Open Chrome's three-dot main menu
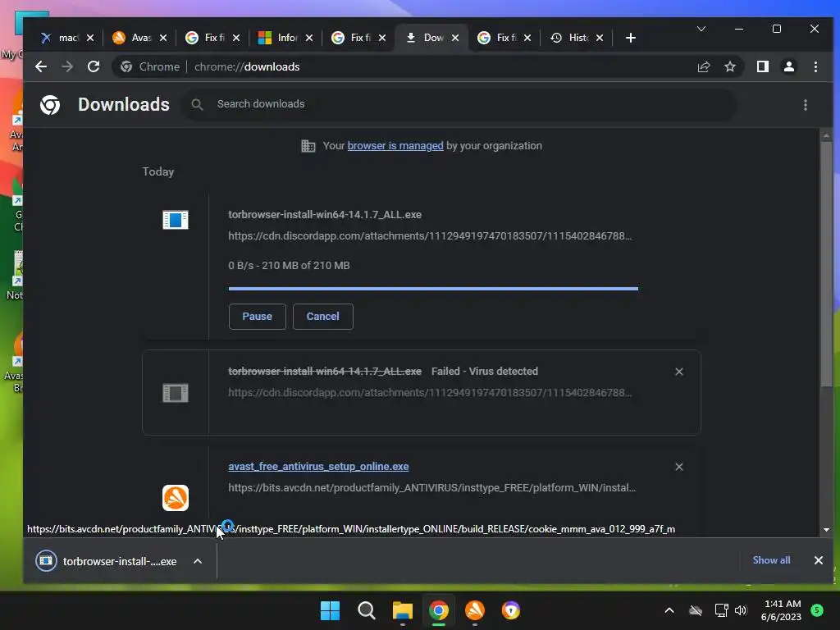The width and height of the screenshot is (840, 630). (x=815, y=66)
